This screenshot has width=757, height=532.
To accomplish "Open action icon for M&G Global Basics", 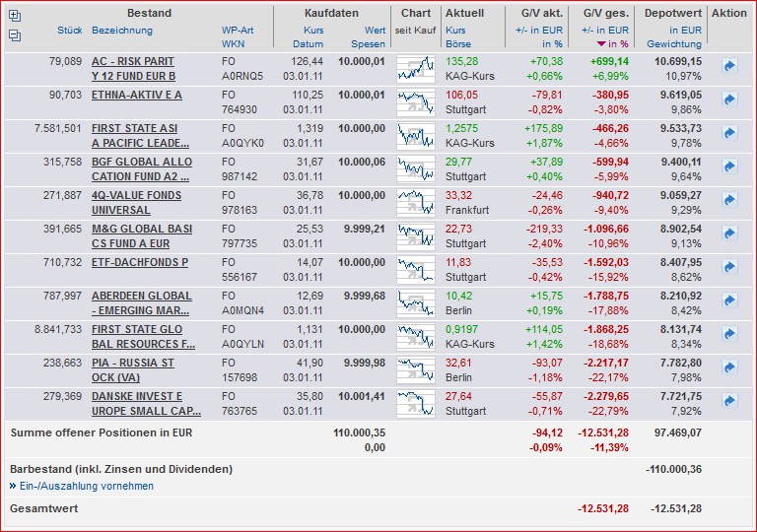I will [729, 233].
